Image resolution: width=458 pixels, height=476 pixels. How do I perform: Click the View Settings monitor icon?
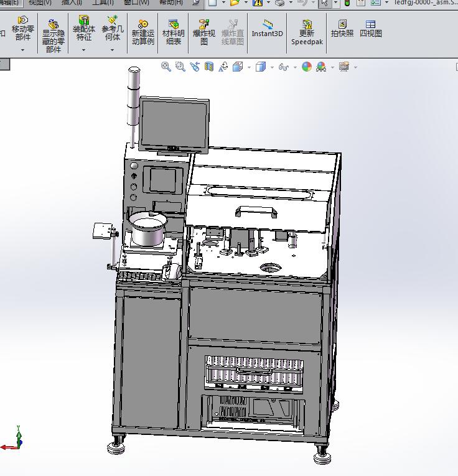coord(344,67)
